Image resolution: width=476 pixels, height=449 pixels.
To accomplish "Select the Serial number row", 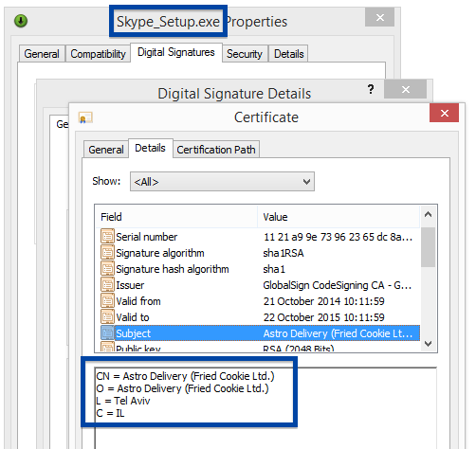I will (260, 237).
